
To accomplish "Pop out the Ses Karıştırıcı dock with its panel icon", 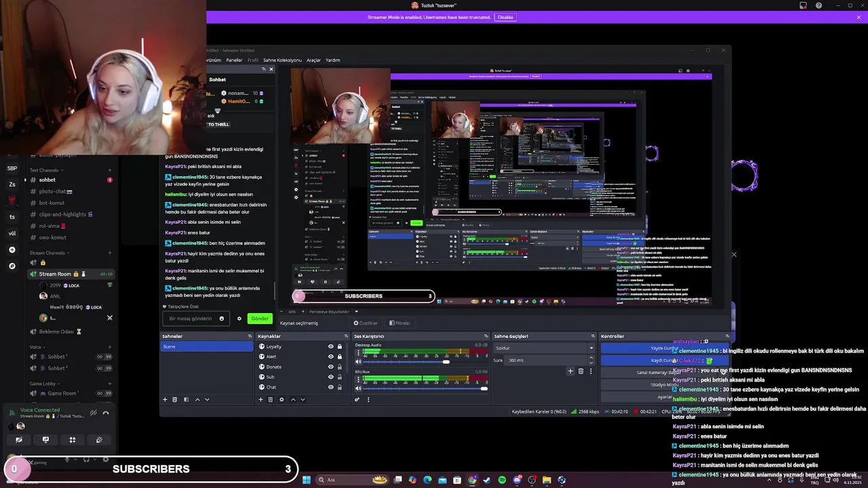I will pos(486,336).
